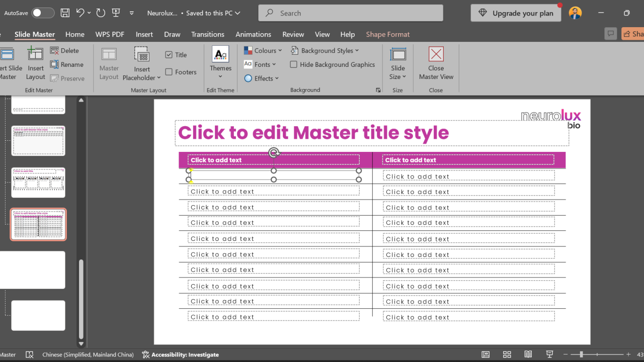Adjust the zoom slider in the status bar
This screenshot has width=644, height=362.
point(581,354)
